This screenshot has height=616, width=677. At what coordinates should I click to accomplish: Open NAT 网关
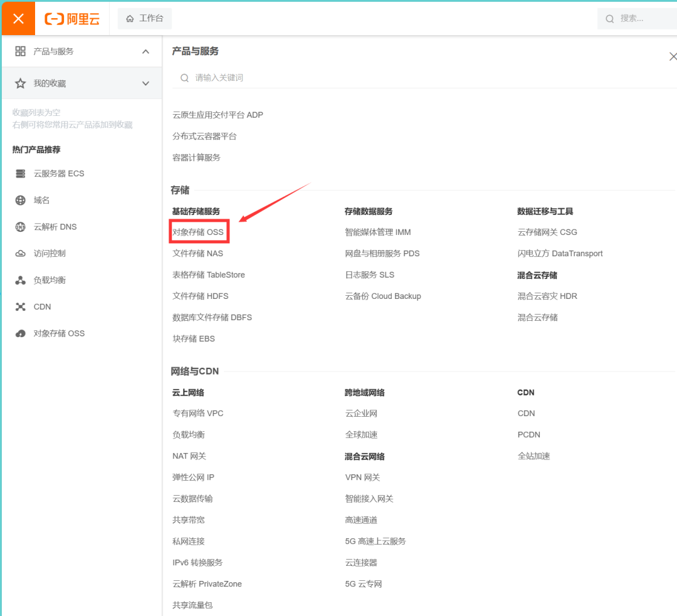click(x=189, y=456)
